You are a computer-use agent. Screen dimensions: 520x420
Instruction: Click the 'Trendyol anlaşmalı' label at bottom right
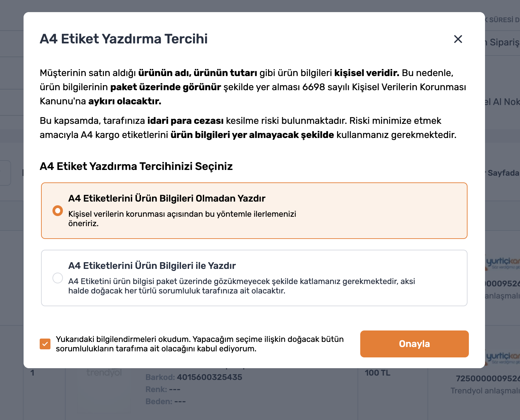point(485,391)
